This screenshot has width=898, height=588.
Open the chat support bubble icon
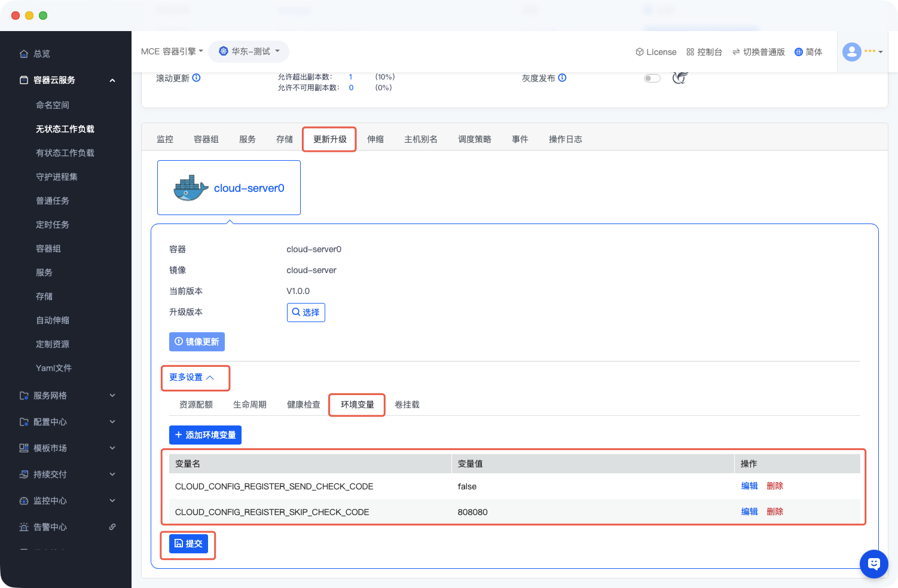[x=873, y=563]
